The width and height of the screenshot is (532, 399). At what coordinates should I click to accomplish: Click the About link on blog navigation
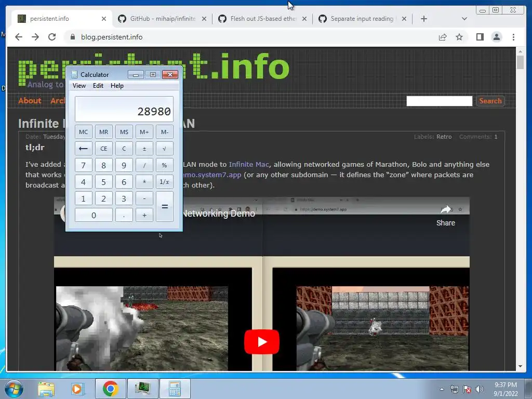click(30, 101)
